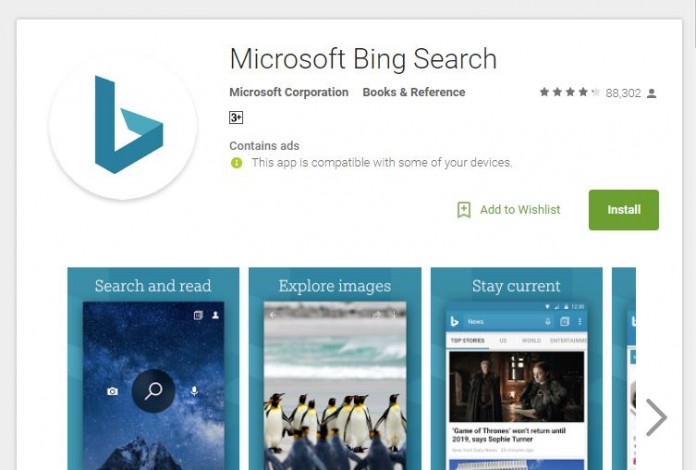This screenshot has width=696, height=470.
Task: Click the star rating display
Action: click(570, 92)
